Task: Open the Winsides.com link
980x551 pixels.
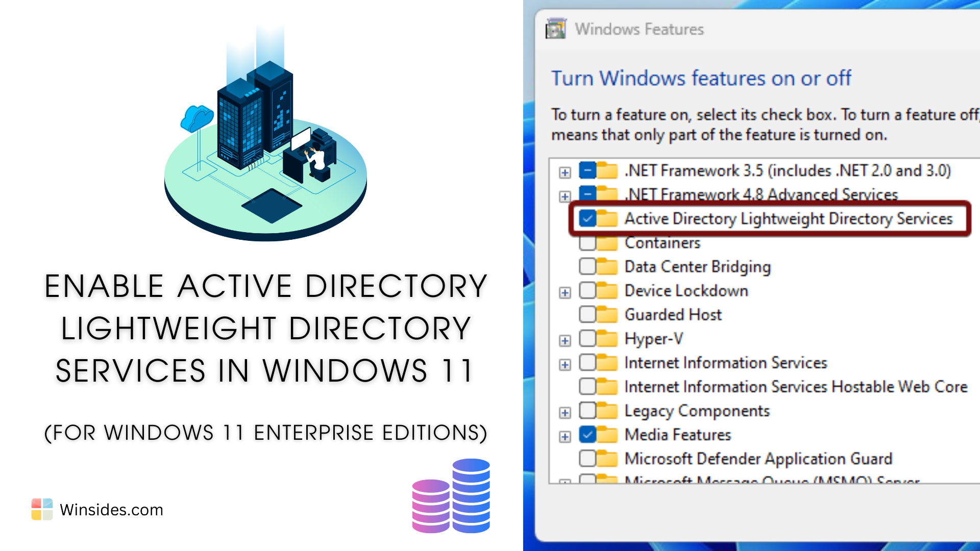Action: tap(111, 509)
